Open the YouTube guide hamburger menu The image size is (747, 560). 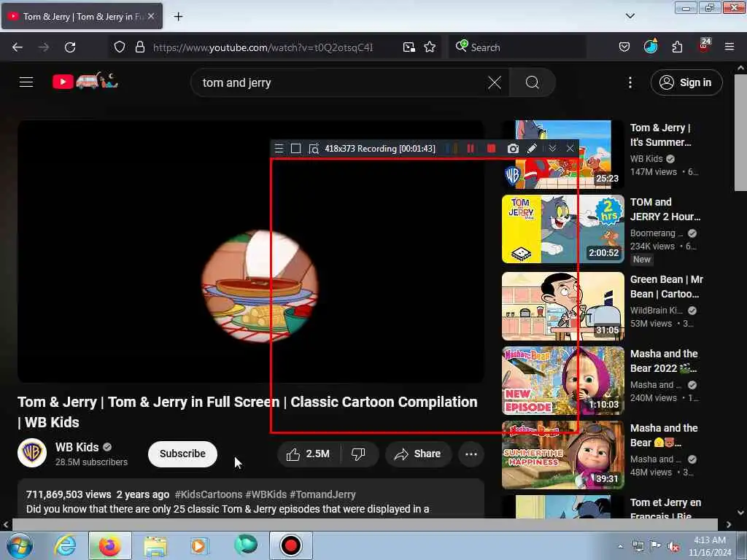[x=26, y=82]
